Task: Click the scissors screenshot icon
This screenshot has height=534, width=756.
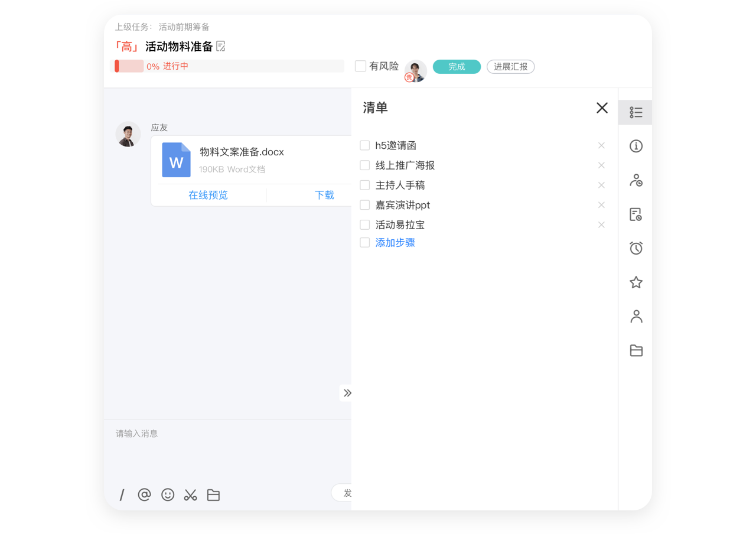Action: point(190,495)
